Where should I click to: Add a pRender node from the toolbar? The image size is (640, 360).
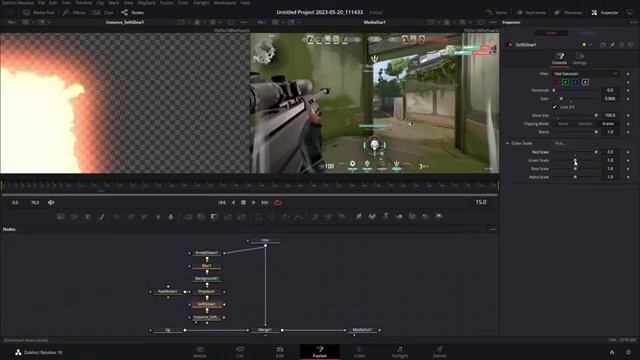click(x=342, y=217)
